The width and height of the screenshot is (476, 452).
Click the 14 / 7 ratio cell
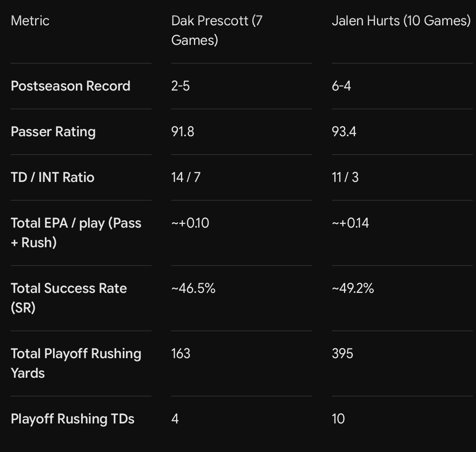pos(186,177)
